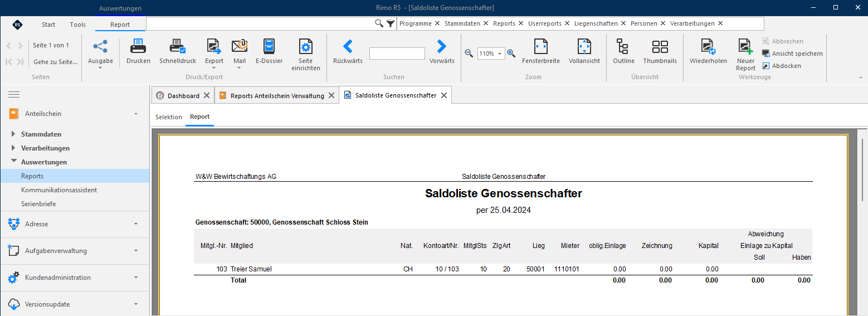Open the Ausgabe dropdown arrow

pos(100,68)
